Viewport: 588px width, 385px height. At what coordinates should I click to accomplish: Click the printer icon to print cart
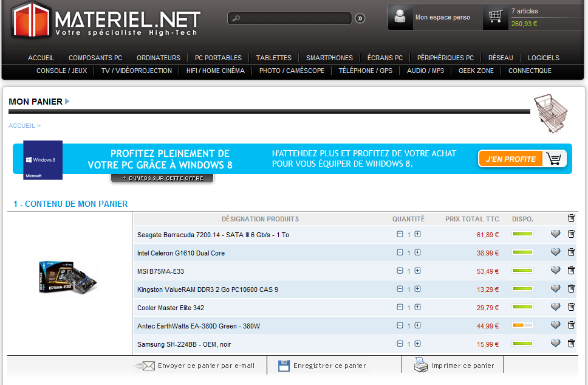point(421,366)
